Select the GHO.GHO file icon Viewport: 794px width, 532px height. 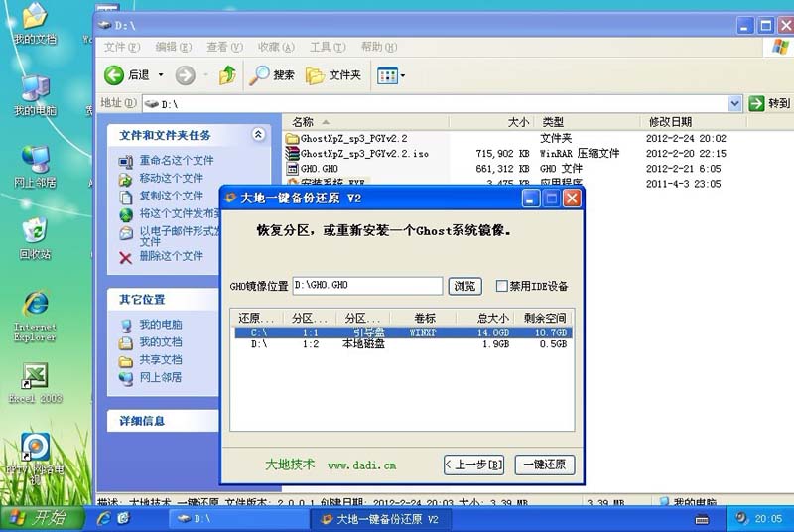[292, 168]
